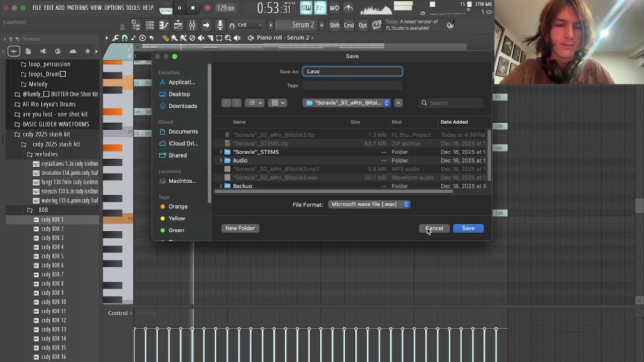Toggle the piano roll magnet snap icon
The image size is (644, 362).
(x=124, y=38)
